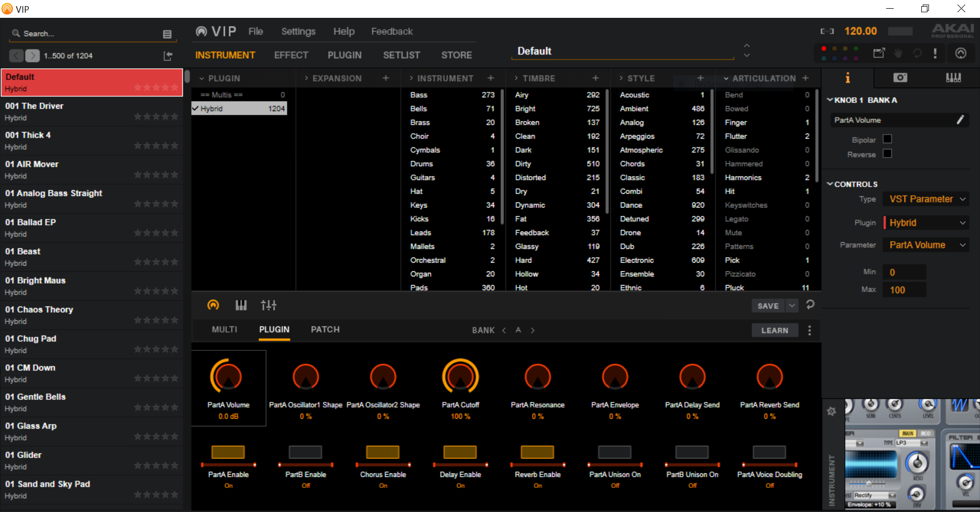The height and width of the screenshot is (512, 980).
Task: Collapse the PLUGIN filter column
Action: tap(202, 79)
